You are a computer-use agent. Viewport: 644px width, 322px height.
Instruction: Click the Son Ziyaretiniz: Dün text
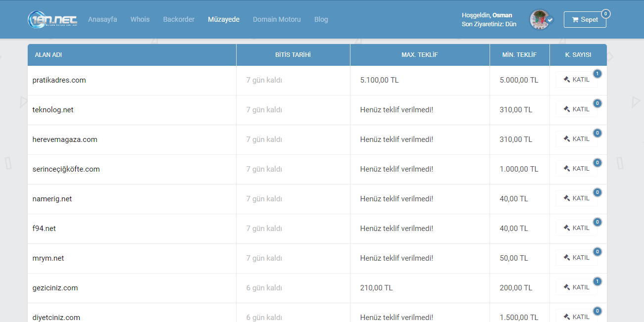pos(489,24)
